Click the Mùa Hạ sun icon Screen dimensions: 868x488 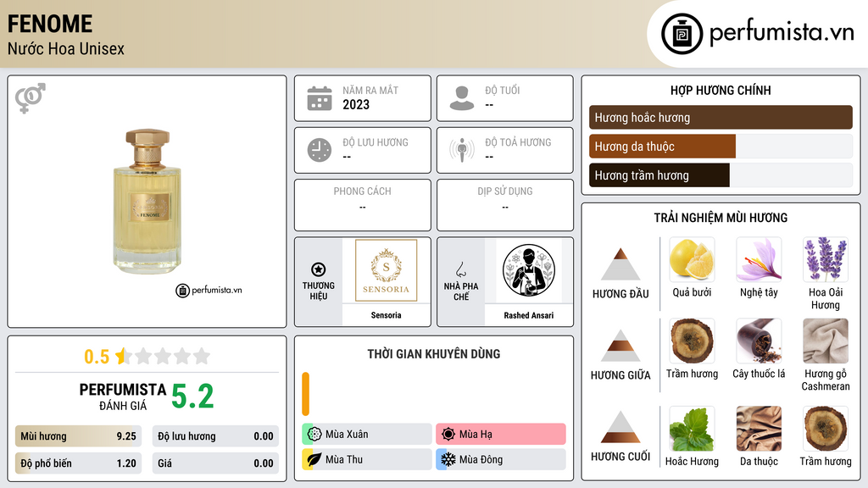[x=448, y=435]
